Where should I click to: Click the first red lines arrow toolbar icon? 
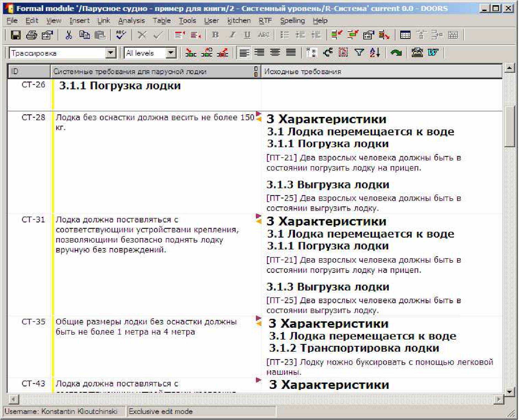[180, 35]
